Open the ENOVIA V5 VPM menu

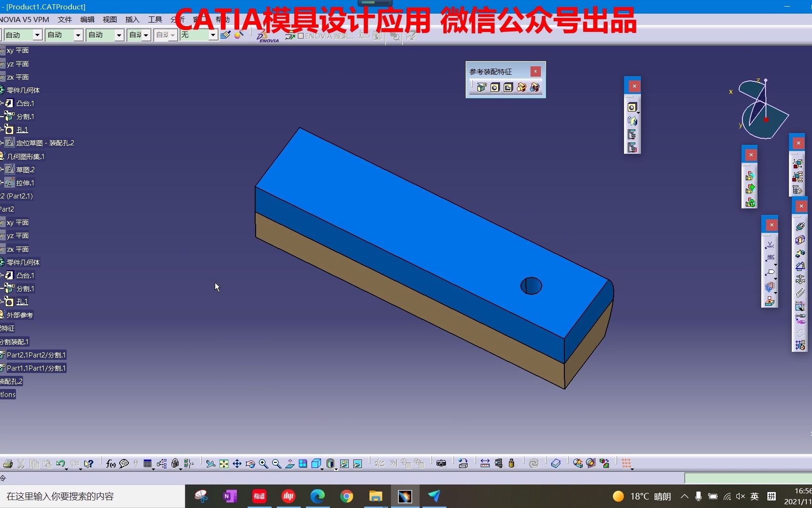point(24,19)
